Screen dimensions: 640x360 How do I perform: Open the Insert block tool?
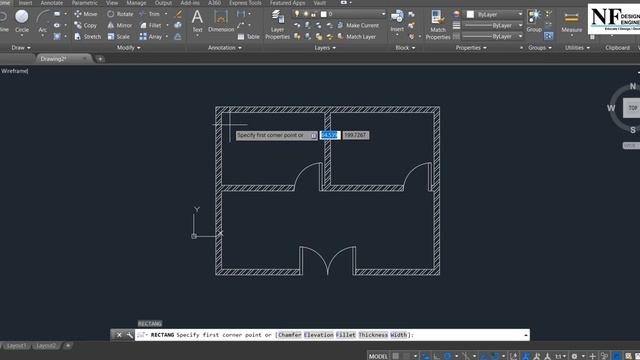click(397, 21)
